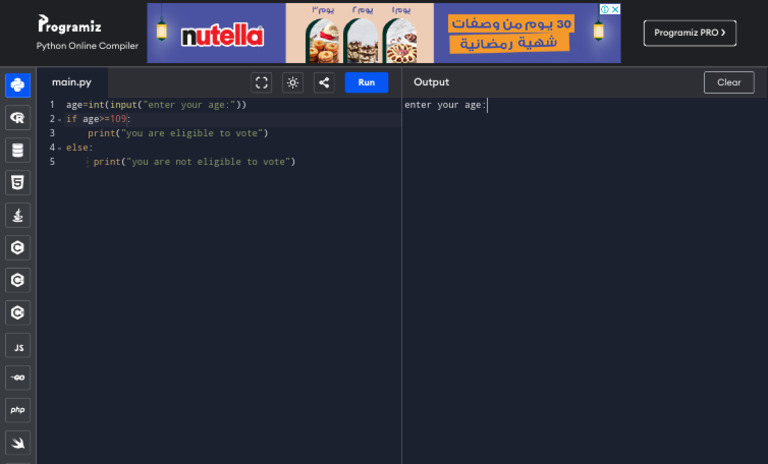Select the main.py file tab

(x=71, y=82)
